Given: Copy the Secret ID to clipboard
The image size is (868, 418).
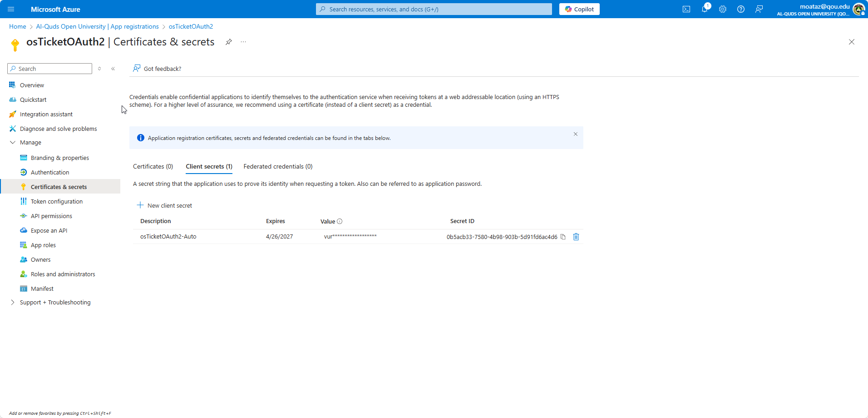Looking at the screenshot, I should tap(563, 237).
